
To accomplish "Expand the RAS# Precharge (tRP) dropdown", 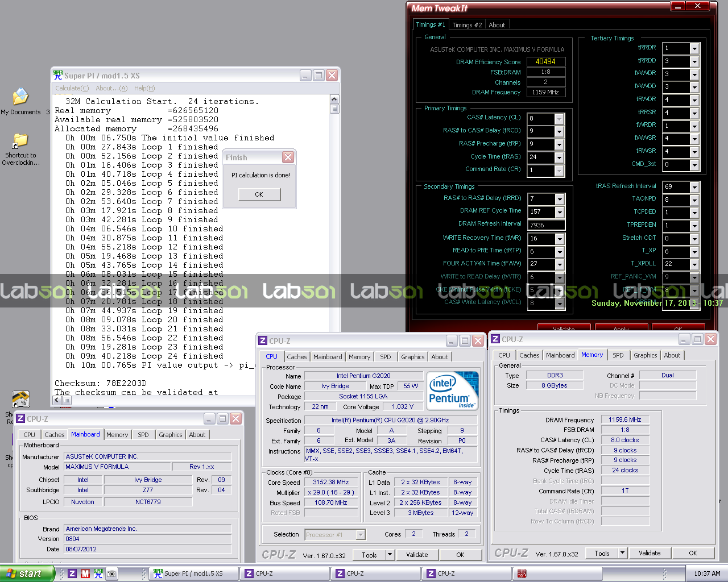I will point(559,144).
